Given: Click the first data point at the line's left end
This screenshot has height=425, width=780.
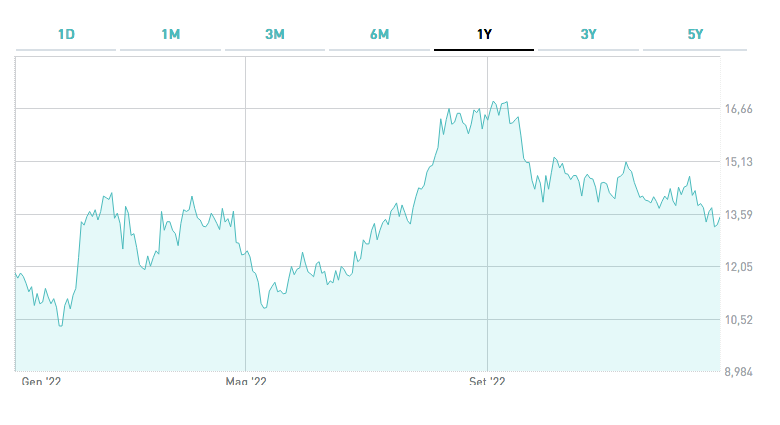Looking at the screenshot, I should tap(16, 275).
